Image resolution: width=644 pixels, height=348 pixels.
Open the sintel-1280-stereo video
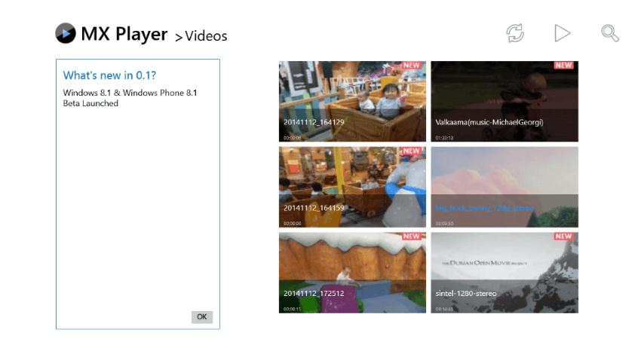(x=504, y=273)
